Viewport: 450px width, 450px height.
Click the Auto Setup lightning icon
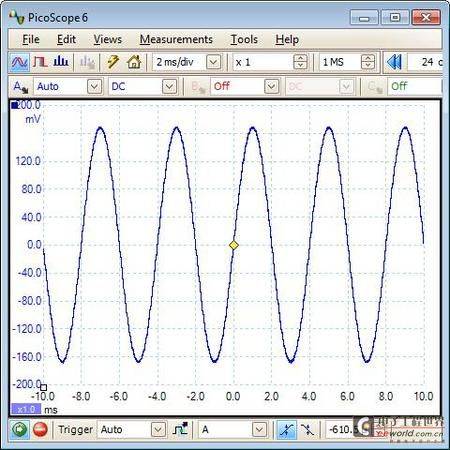pos(113,62)
